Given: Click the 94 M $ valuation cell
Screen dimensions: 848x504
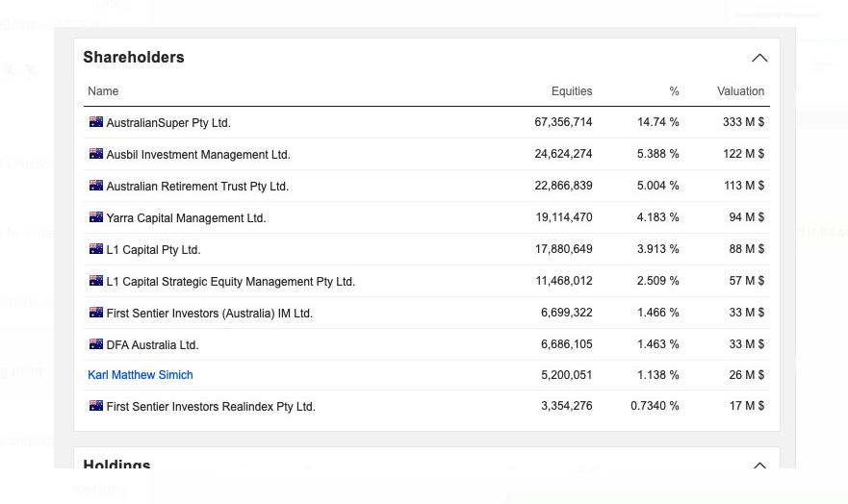Looking at the screenshot, I should 746,217.
